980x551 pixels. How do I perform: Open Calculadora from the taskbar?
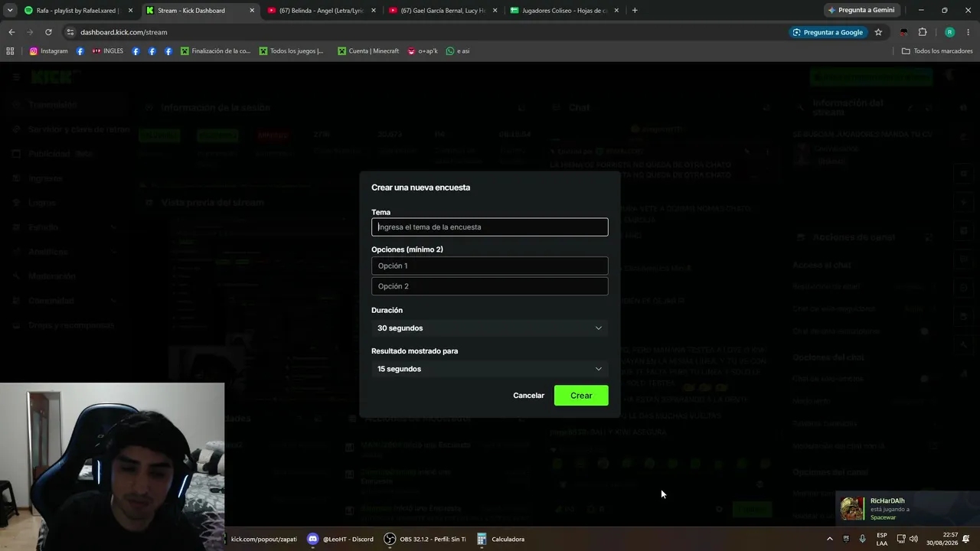[x=501, y=539]
